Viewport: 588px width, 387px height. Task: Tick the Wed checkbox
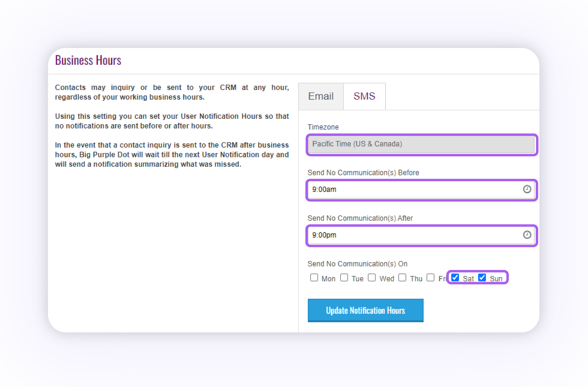(372, 278)
